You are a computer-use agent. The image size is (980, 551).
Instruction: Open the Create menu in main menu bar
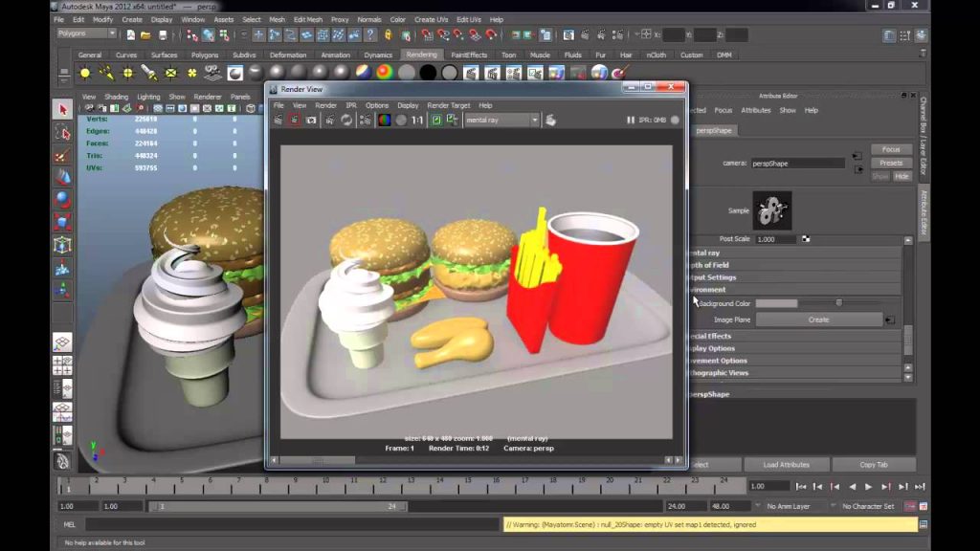[132, 19]
